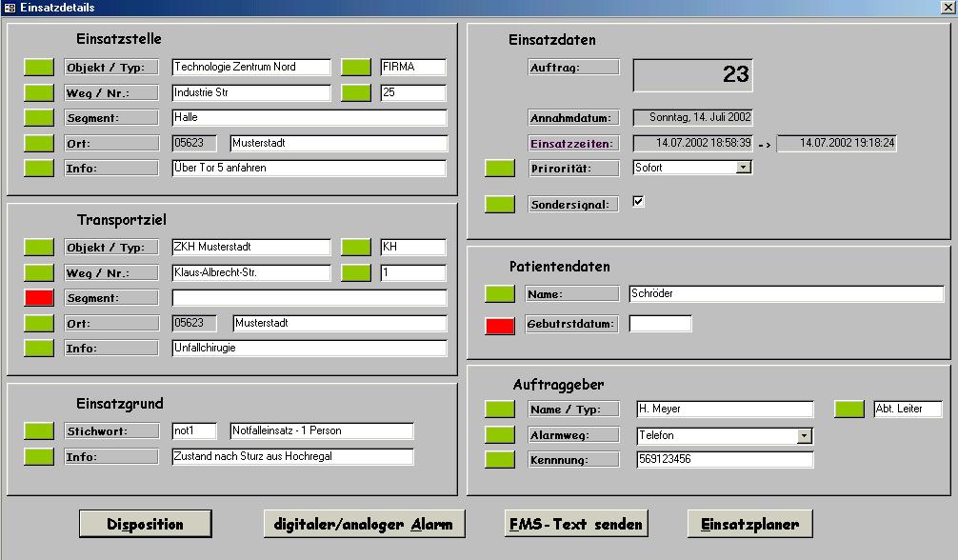Click the green indicator beside Sondersignal
958x560 pixels.
click(500, 204)
